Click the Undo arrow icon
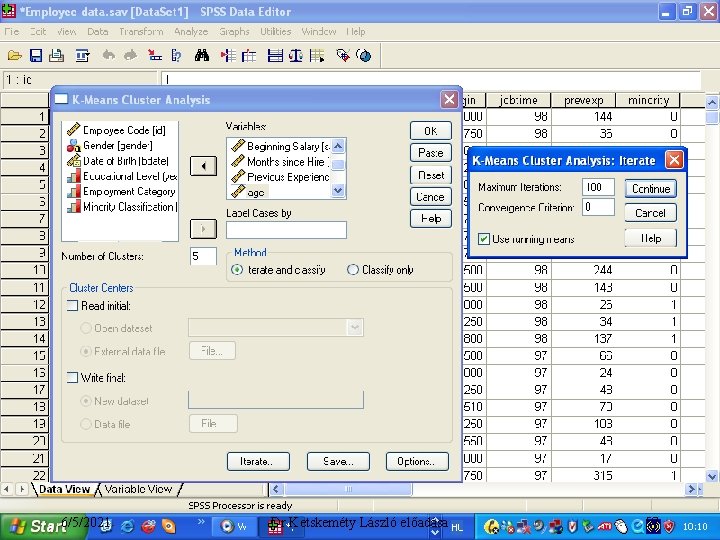Viewport: 720px width, 540px height. [108, 56]
